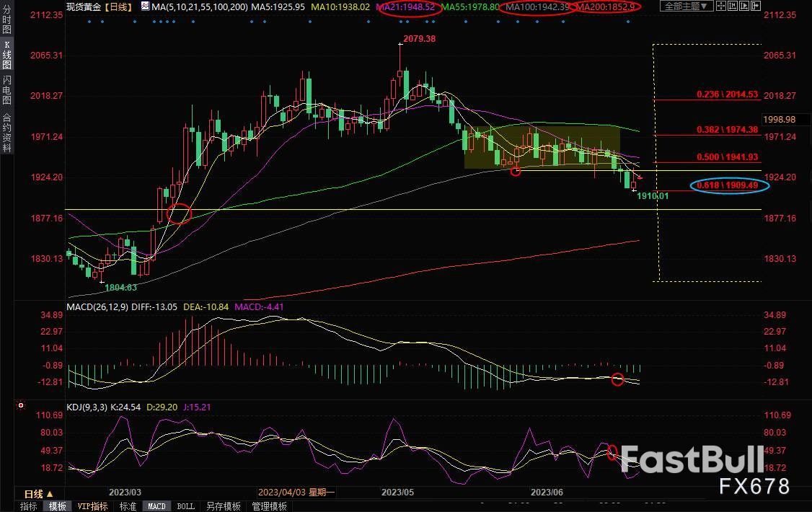
Task: Click the MA21:1948.52 value
Action: (405, 6)
